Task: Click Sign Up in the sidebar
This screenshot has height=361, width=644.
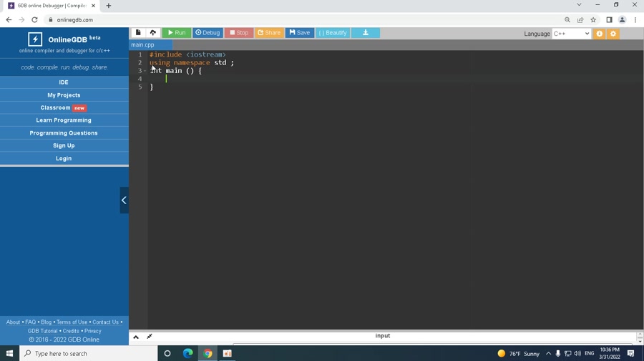Action: pos(64,145)
